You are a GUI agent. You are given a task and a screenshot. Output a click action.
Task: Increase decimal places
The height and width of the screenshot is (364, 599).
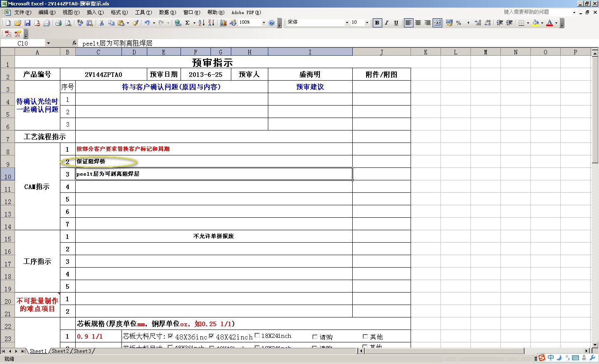click(x=478, y=23)
